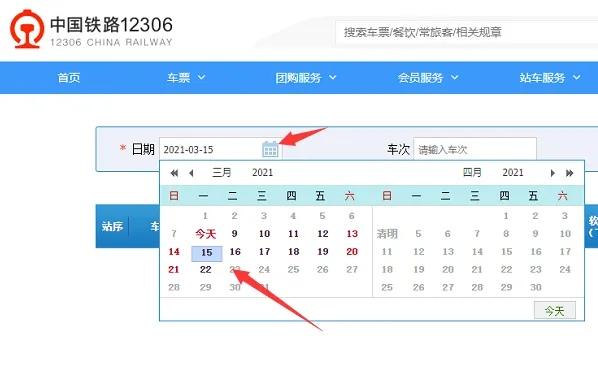Go to previous year with double-left arrow
Screen dimensions: 598x372
(x=174, y=173)
